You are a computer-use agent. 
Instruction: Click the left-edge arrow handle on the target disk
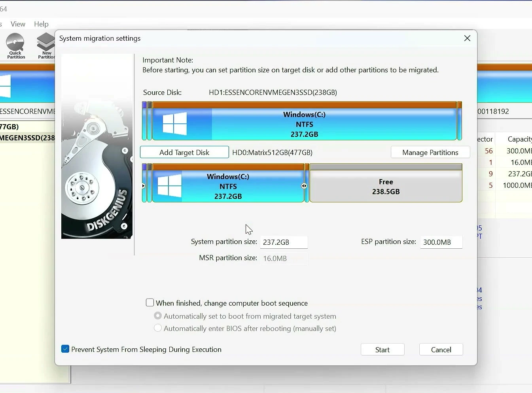143,186
